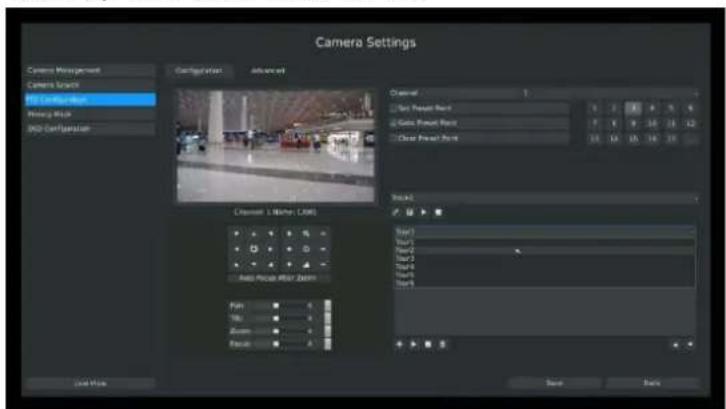Open OSD Configuration in sidebar
The width and height of the screenshot is (726, 409).
pyautogui.click(x=90, y=129)
